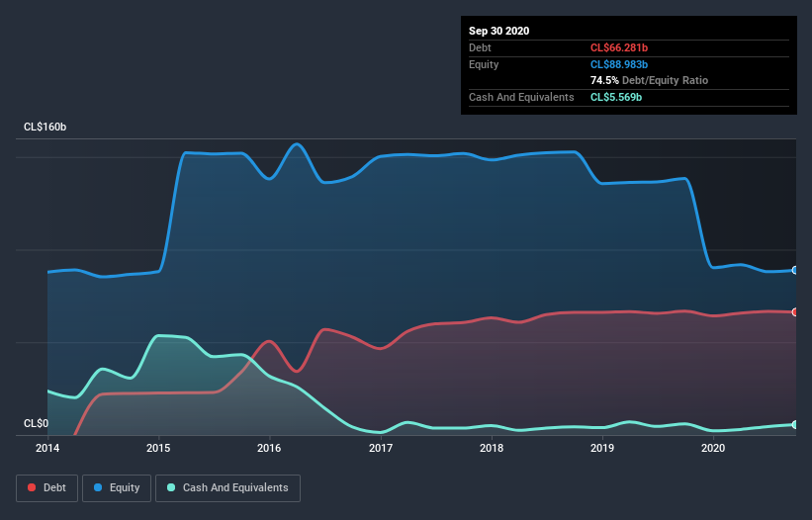This screenshot has width=812, height=520.
Task: Click the Equity row label in the tooltip
Action: click(x=484, y=64)
